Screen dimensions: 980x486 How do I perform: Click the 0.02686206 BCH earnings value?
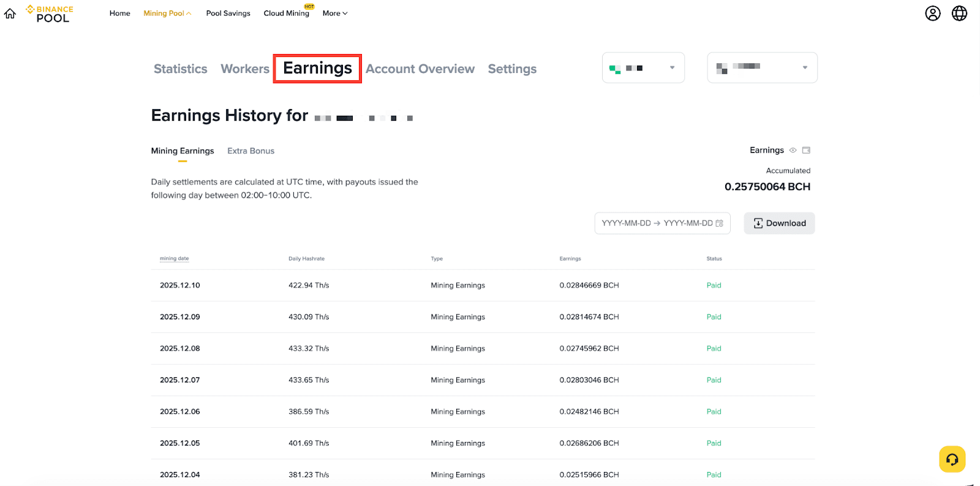pos(589,443)
